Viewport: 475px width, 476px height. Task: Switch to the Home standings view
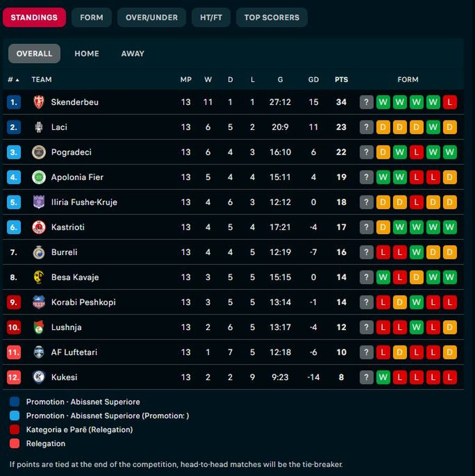[87, 53]
